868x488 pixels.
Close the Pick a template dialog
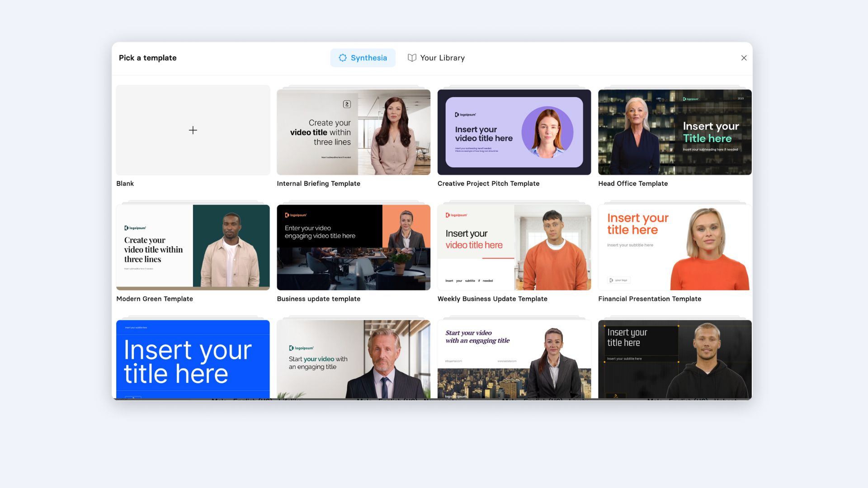point(744,58)
